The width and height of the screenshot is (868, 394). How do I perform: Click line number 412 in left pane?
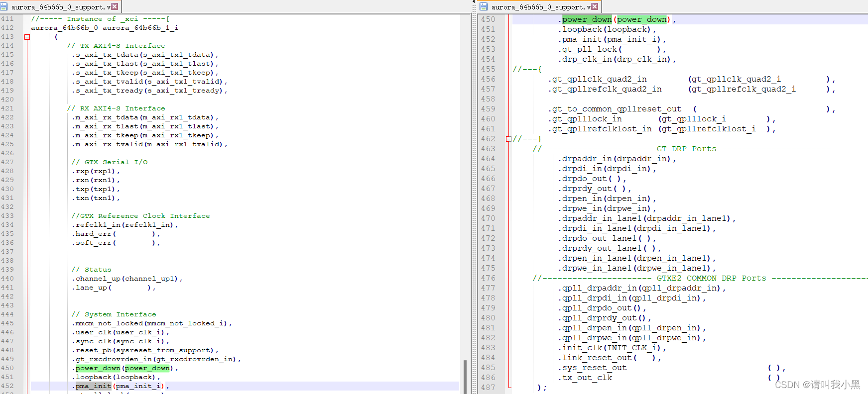(7, 28)
